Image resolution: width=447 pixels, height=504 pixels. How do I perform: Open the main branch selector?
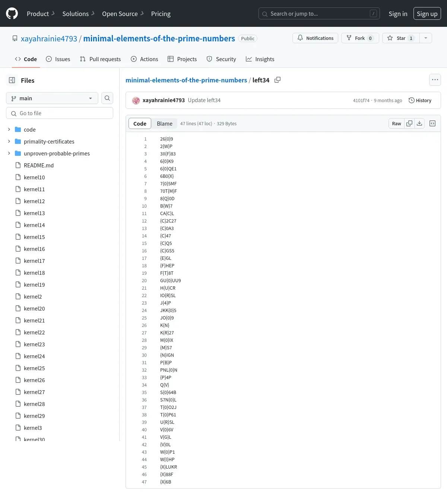click(x=52, y=98)
